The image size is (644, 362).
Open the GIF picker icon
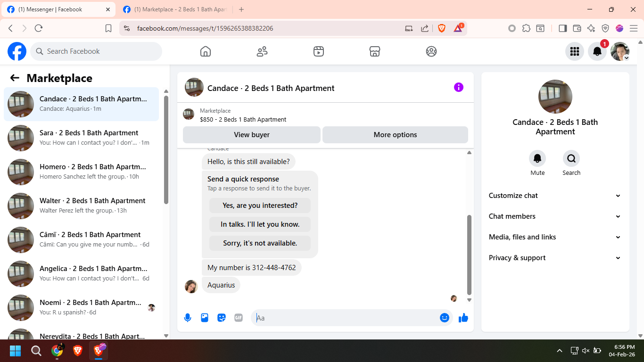[x=239, y=318]
